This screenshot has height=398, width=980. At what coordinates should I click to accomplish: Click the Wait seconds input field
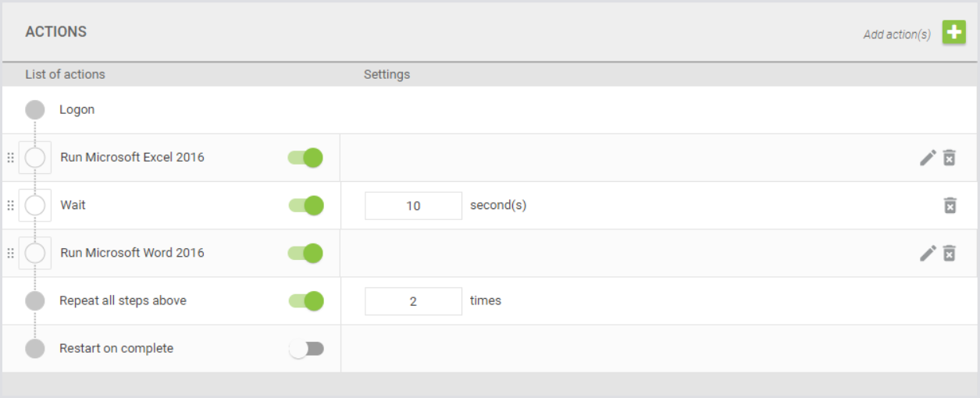tap(413, 206)
